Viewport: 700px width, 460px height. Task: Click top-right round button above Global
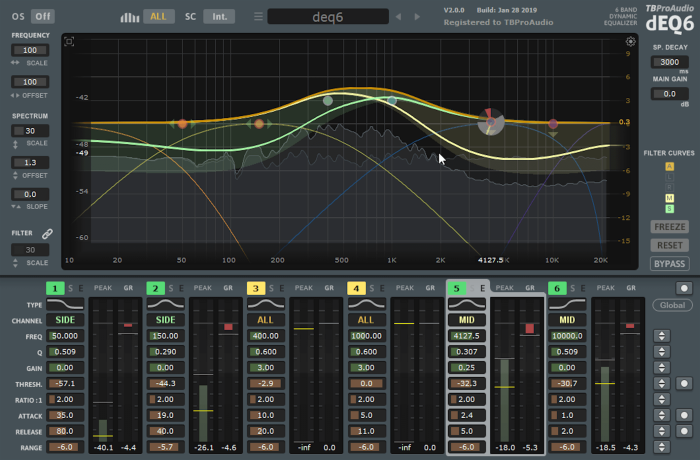[684, 289]
